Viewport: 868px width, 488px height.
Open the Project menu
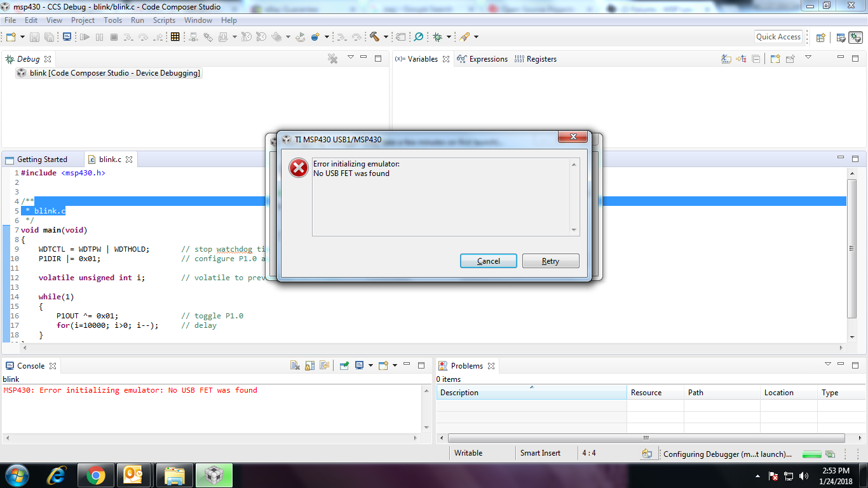(x=83, y=20)
